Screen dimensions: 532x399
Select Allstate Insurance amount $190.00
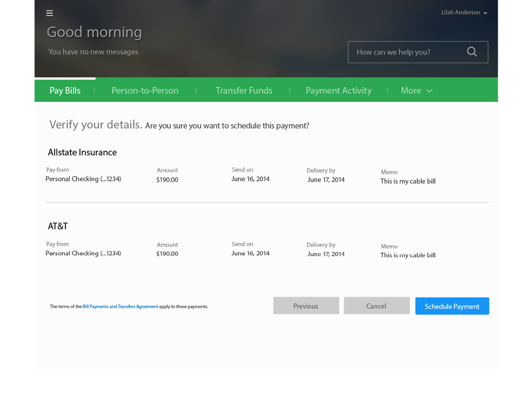tap(167, 179)
